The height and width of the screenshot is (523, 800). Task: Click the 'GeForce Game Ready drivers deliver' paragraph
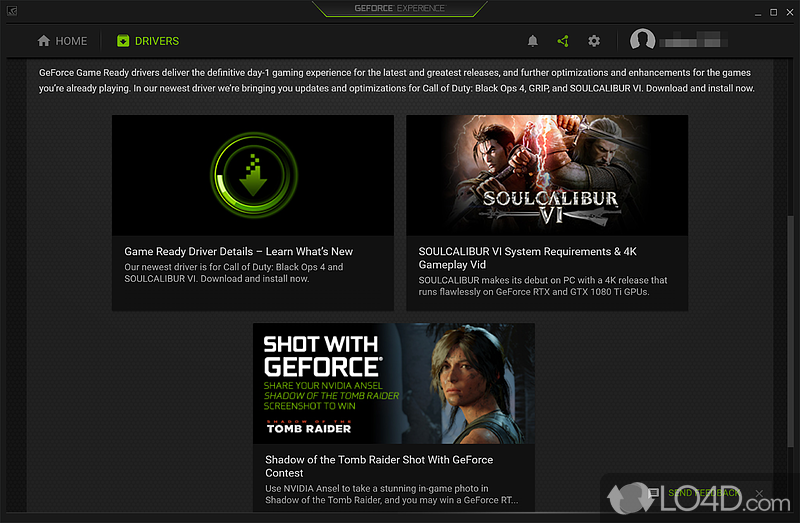(396, 80)
